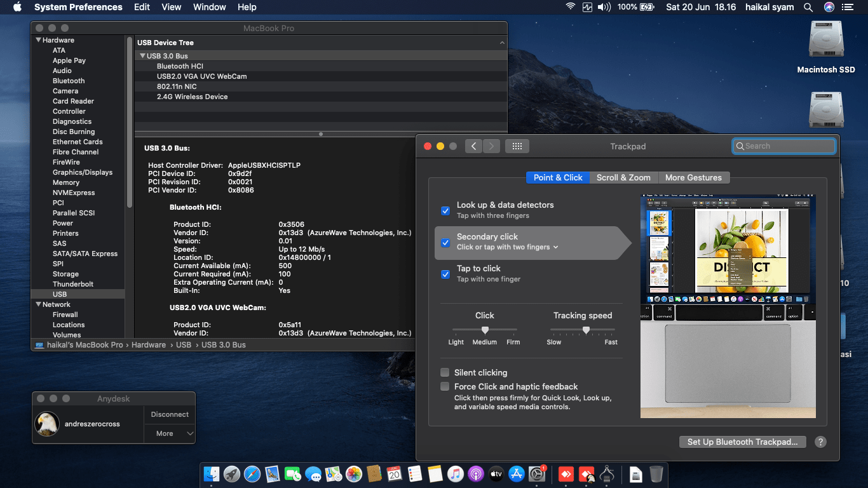Open App Store from the Dock
868x488 pixels.
pyautogui.click(x=517, y=473)
